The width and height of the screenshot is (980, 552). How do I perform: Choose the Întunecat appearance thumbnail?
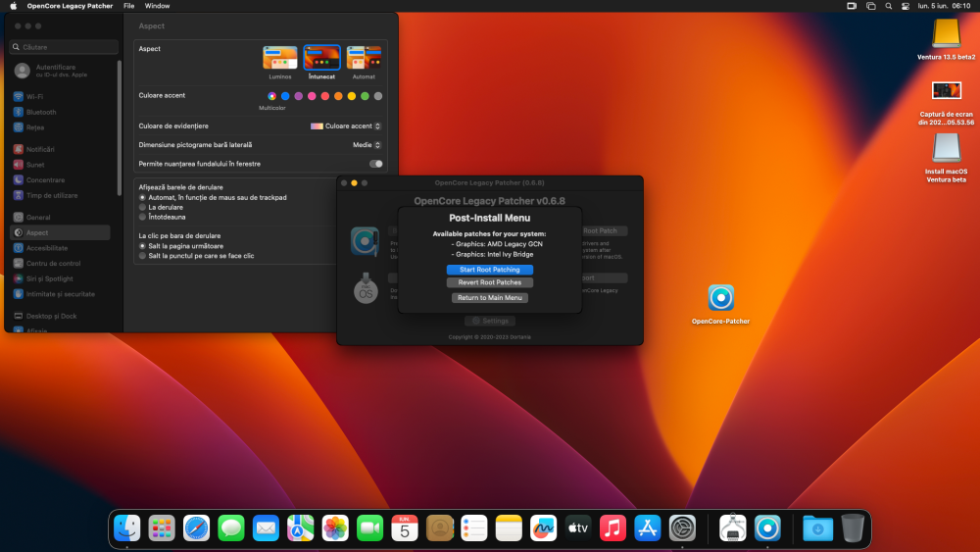(321, 58)
